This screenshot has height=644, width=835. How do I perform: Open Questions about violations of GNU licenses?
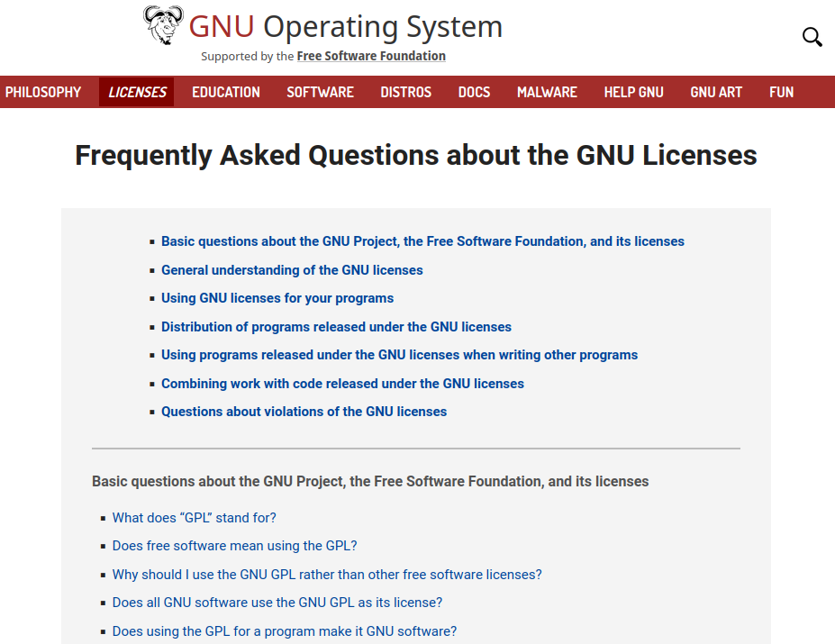click(x=304, y=412)
